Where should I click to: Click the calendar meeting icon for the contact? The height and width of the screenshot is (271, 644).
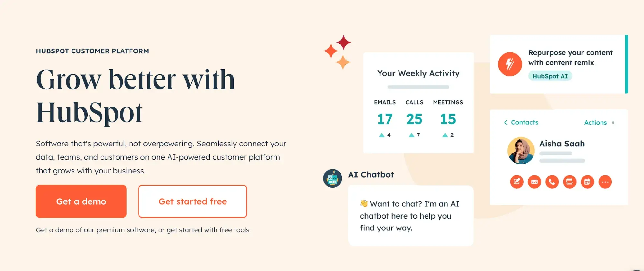(x=587, y=182)
